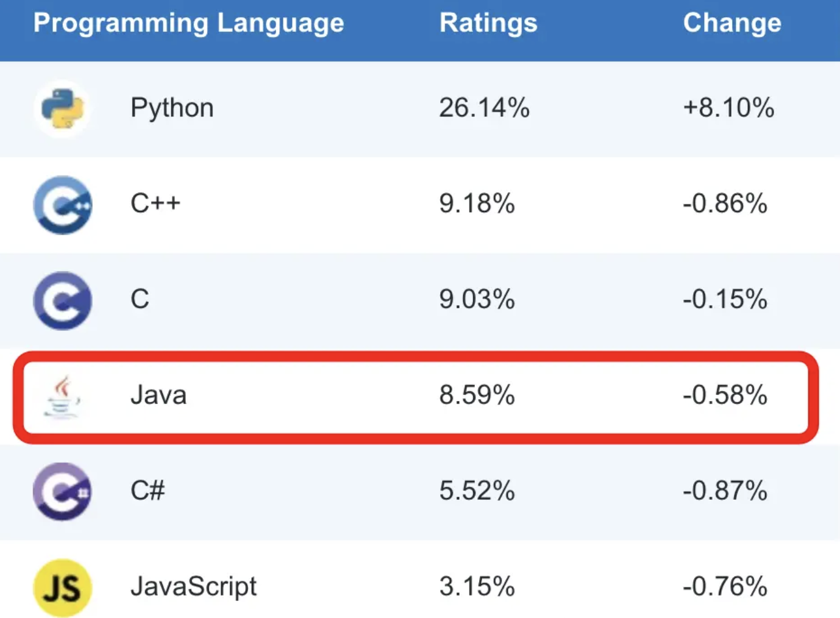Click the -0.76% change for JavaScript
Image resolution: width=840 pixels, height=618 pixels.
[725, 586]
